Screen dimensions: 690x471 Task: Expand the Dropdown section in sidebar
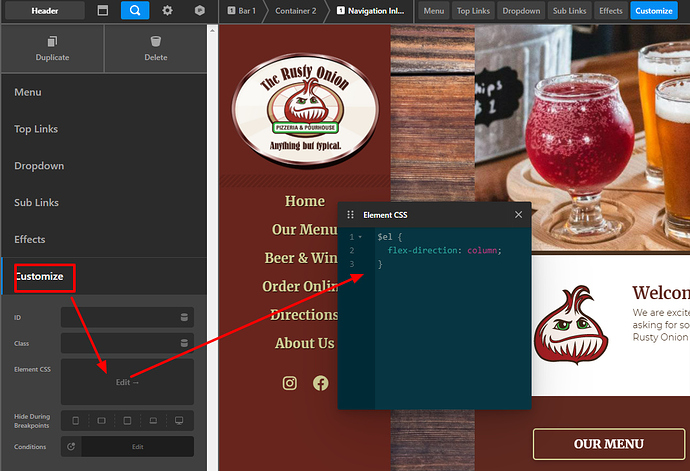(39, 166)
